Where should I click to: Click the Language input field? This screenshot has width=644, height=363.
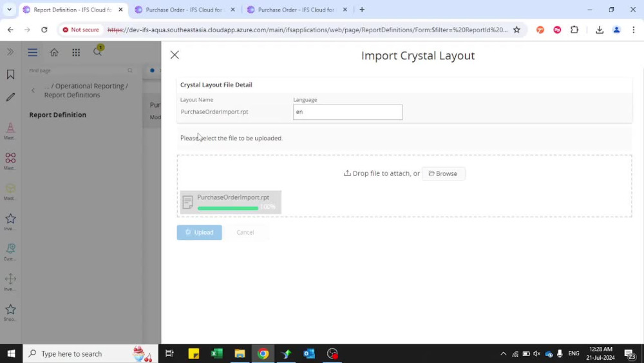(x=348, y=112)
